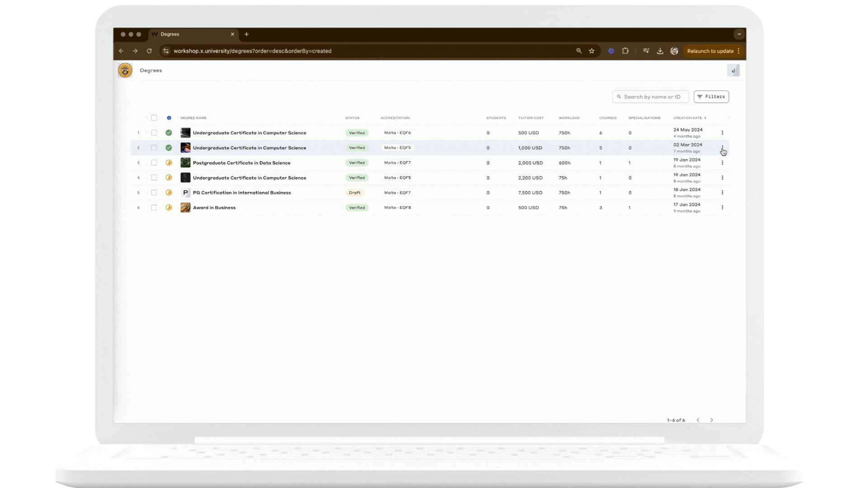Open the browser profile menu dropdown
The image size is (868, 488).
674,51
